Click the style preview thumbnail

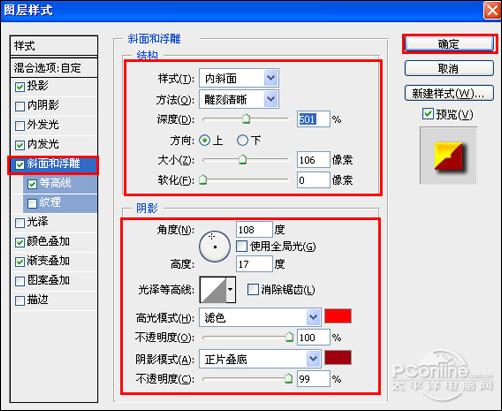448,155
